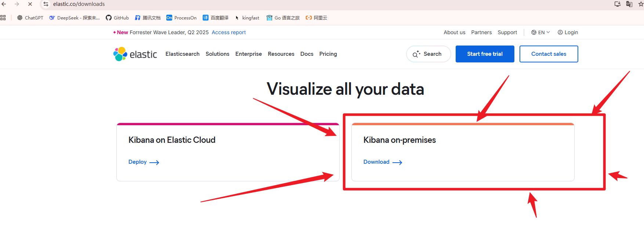This screenshot has width=644, height=228.
Task: Click the install app icon in address bar
Action: pyautogui.click(x=618, y=4)
